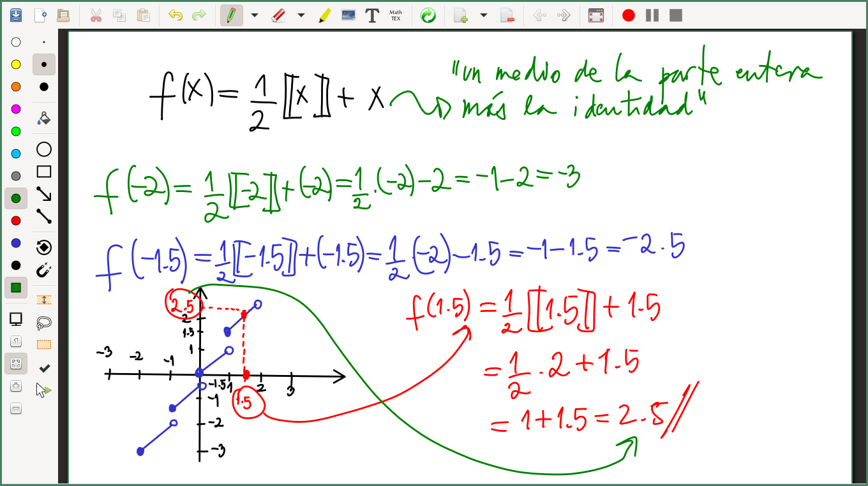The width and height of the screenshot is (868, 486).
Task: Pick the red color swatch
Action: 16,221
